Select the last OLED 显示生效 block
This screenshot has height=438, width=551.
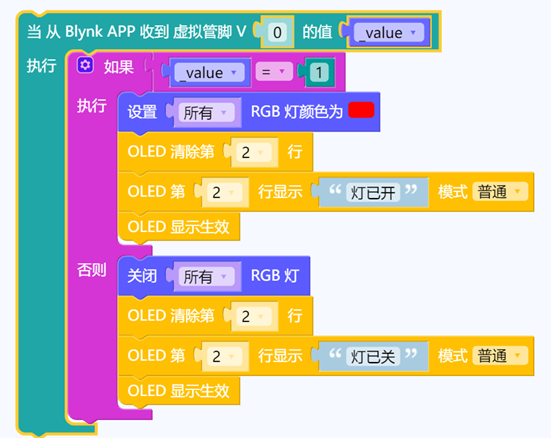pyautogui.click(x=179, y=391)
